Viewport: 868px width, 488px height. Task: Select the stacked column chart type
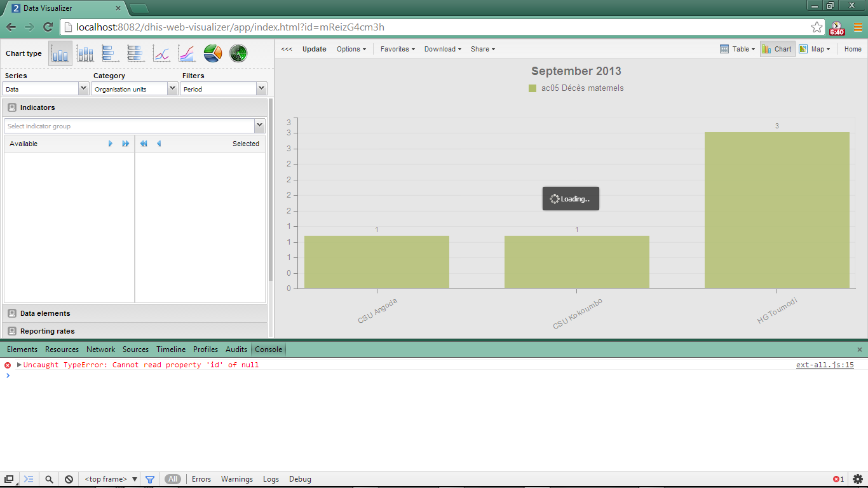[x=85, y=54]
